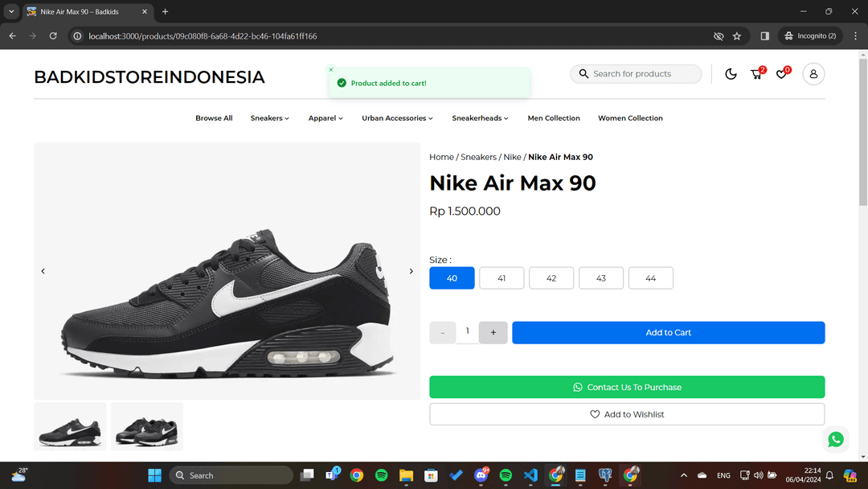Viewport: 868px width, 489px height.
Task: Select size 43
Action: point(601,278)
